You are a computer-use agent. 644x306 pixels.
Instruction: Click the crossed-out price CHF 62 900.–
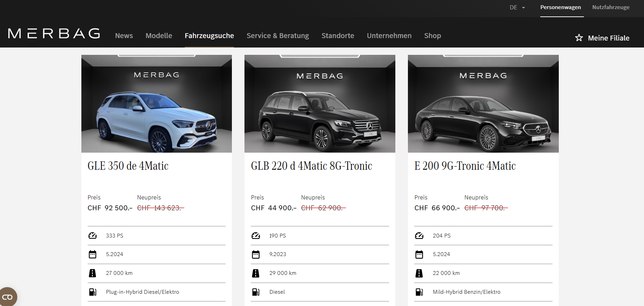click(x=323, y=208)
